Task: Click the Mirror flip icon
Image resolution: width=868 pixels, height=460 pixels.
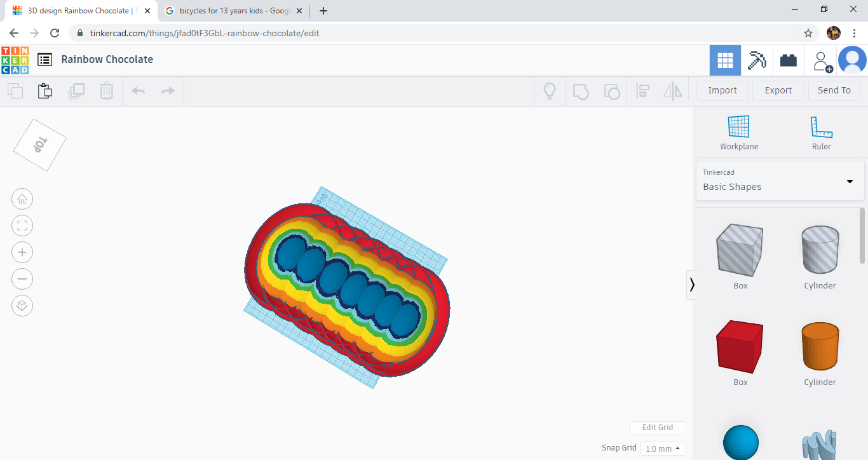Action: click(x=672, y=91)
